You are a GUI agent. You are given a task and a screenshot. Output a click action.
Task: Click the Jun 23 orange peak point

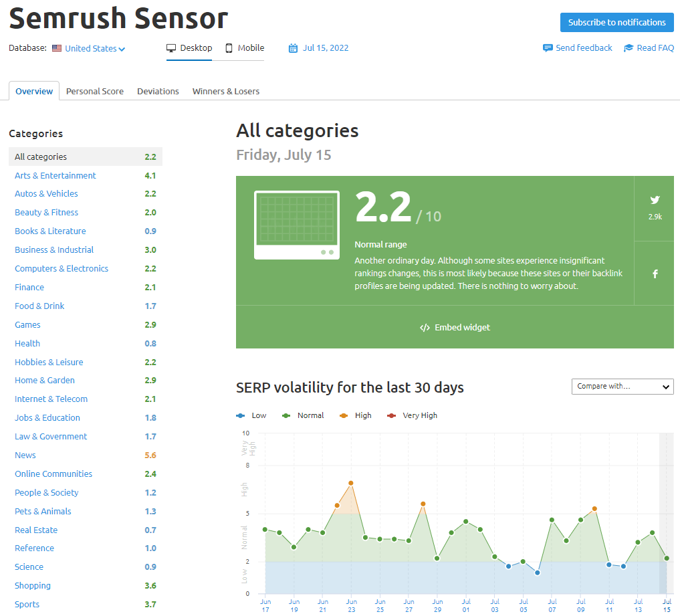point(351,484)
